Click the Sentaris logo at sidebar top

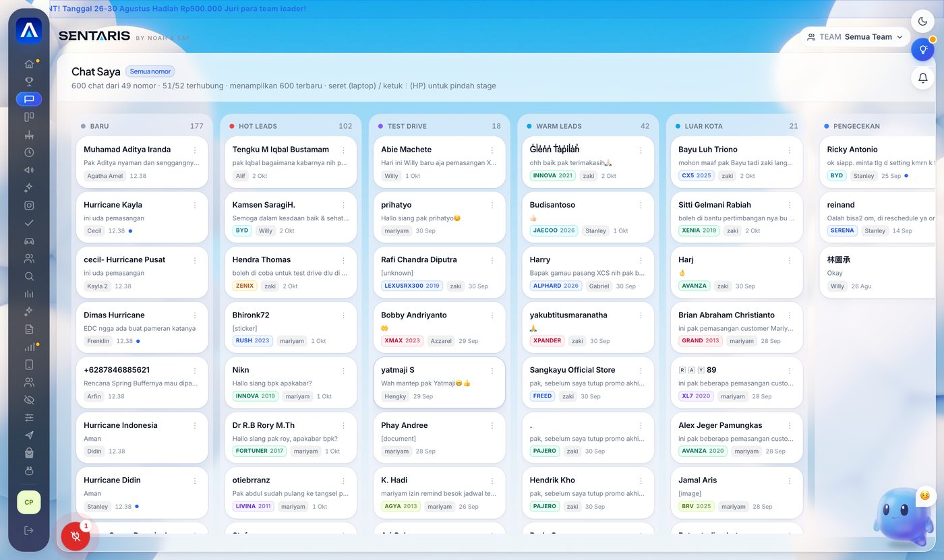(x=29, y=30)
